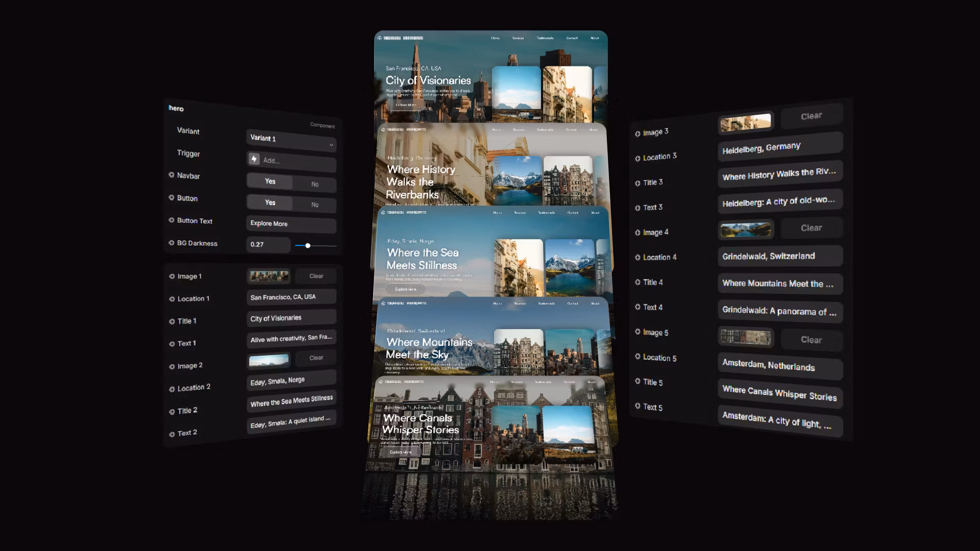Click Clear next to Image 3

coord(811,116)
